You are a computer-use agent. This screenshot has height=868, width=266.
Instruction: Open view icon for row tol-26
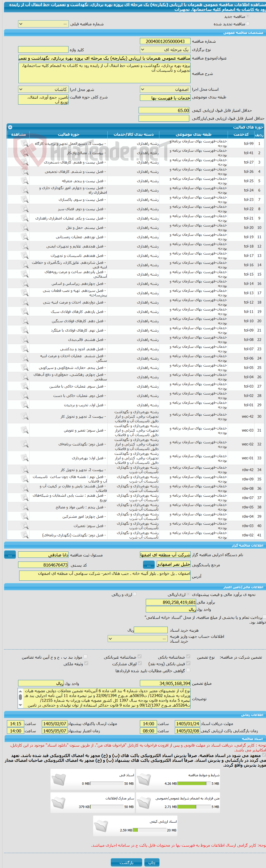coord(24,172)
